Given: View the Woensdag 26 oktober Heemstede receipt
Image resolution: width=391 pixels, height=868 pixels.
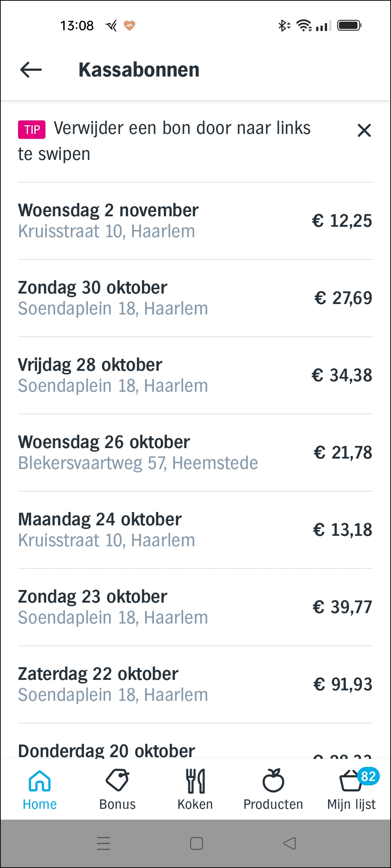Looking at the screenshot, I should point(195,453).
